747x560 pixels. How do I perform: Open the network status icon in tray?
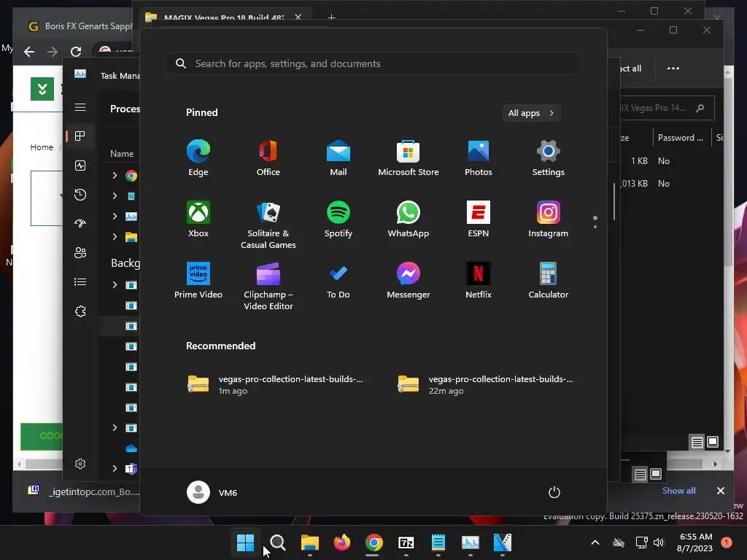pos(642,542)
